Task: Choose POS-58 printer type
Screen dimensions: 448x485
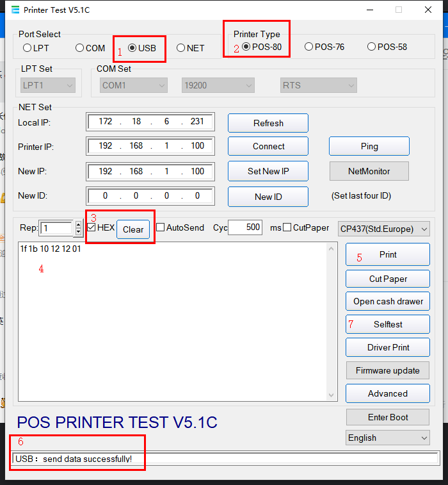Action: coord(371,47)
